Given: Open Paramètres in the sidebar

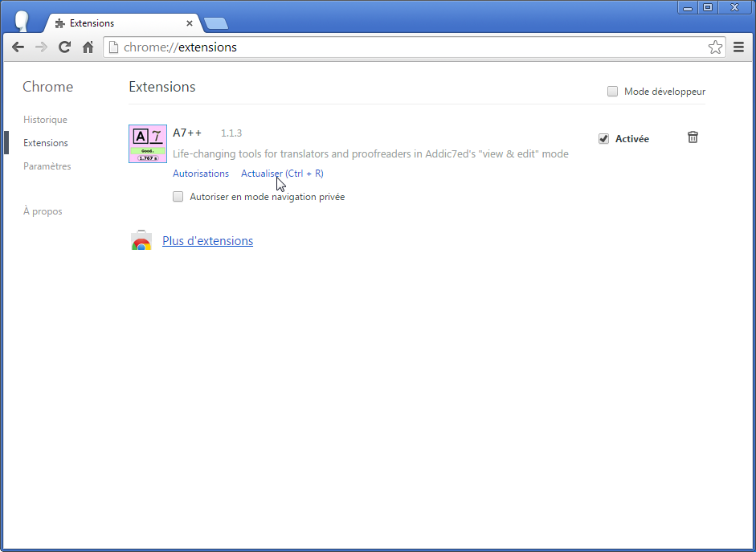Looking at the screenshot, I should coord(47,166).
